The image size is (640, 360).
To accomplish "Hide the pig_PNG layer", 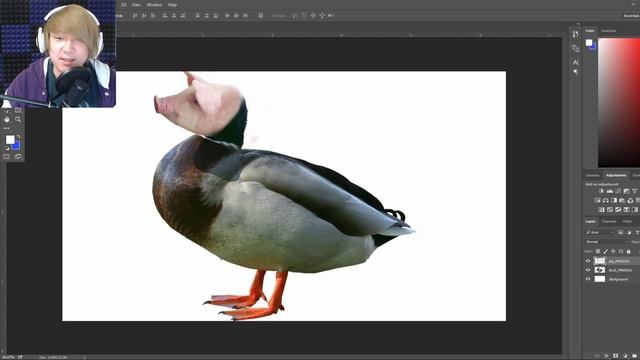I will click(588, 261).
